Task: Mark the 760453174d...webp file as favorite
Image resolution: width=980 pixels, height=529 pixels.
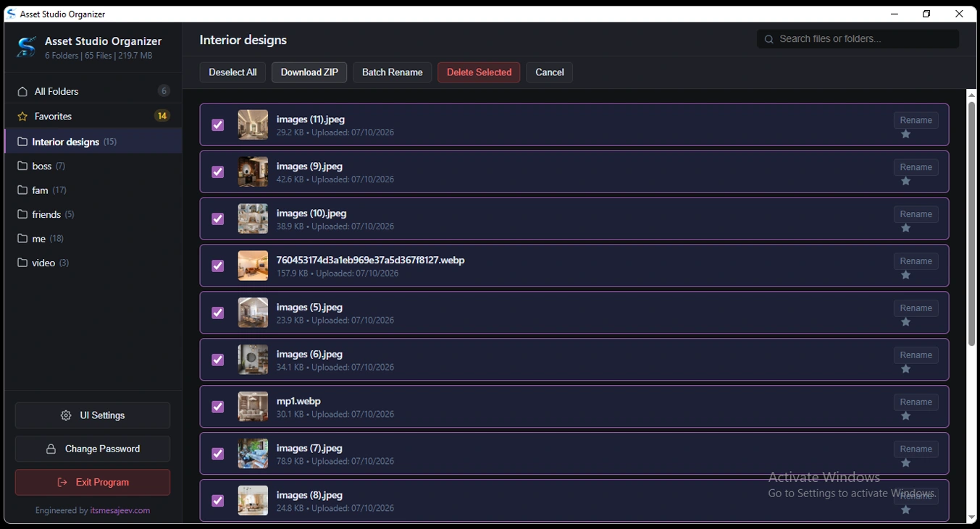Action: pos(905,276)
